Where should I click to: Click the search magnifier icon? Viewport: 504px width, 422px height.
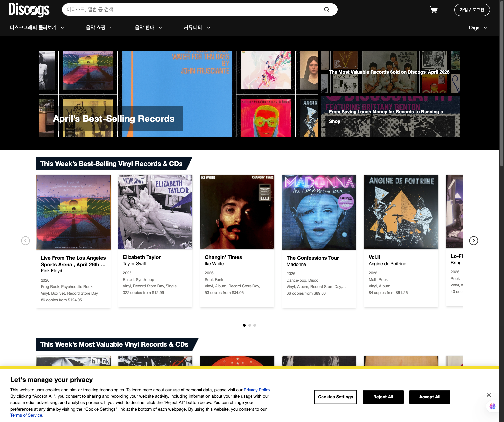coord(327,9)
